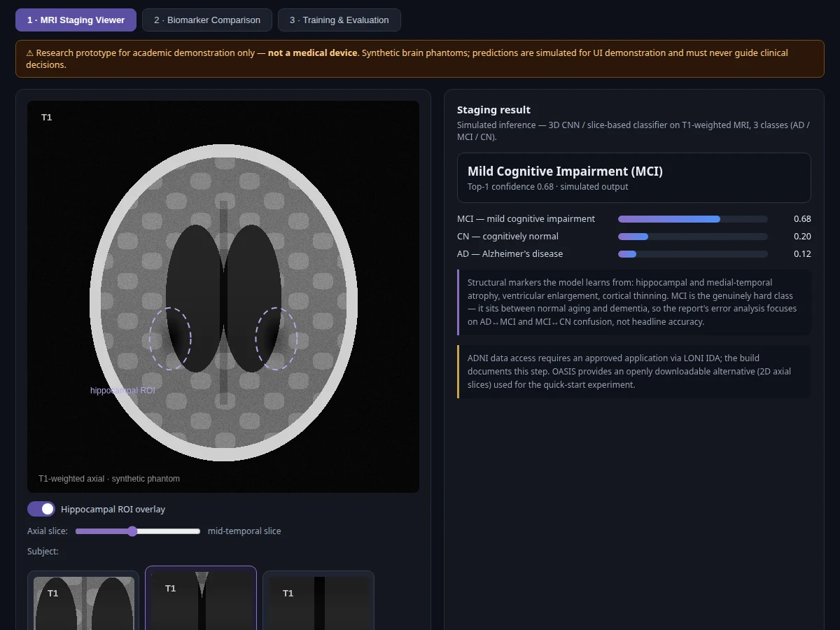
Task: Select the first subject thumbnail
Action: click(83, 601)
